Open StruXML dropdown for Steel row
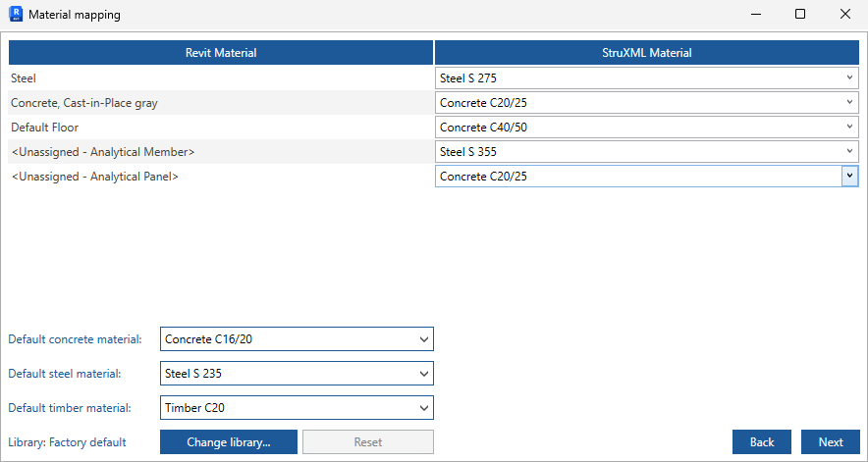This screenshot has width=868, height=462. point(646,78)
